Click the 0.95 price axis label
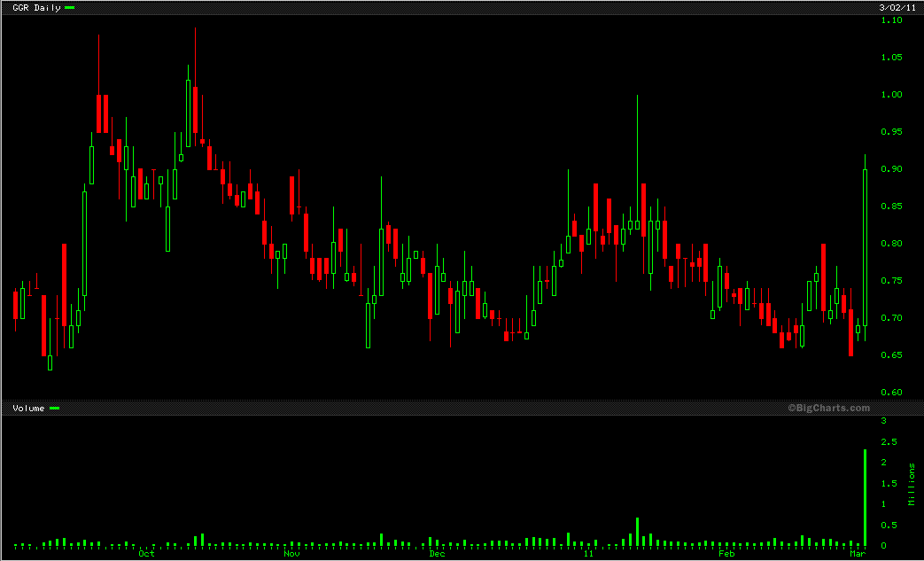The height and width of the screenshot is (561, 924). [x=891, y=131]
